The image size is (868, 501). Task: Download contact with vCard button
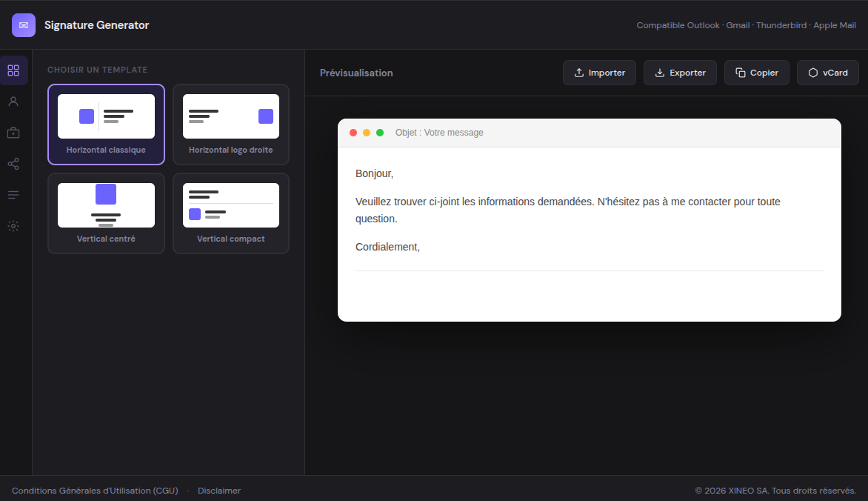pos(828,73)
